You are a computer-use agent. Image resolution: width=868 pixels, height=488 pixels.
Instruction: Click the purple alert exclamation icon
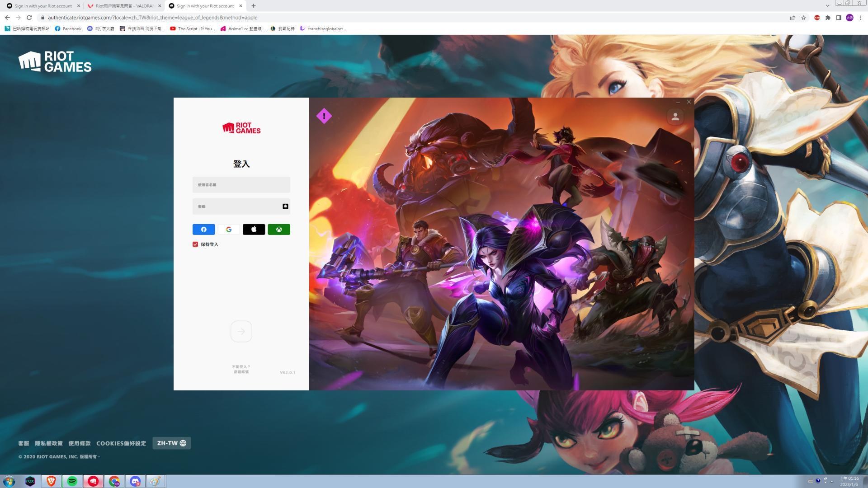point(324,116)
